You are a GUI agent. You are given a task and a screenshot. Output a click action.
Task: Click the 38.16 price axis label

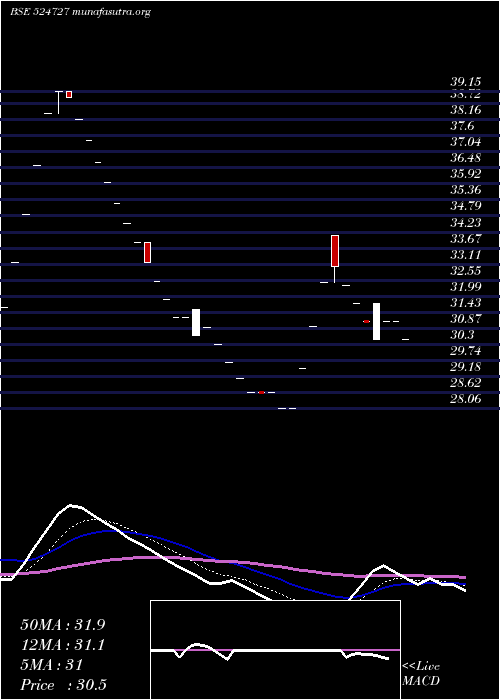click(465, 110)
